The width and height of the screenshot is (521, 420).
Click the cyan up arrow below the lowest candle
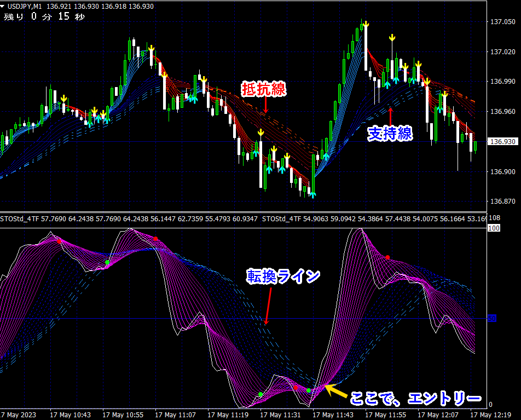pos(312,194)
